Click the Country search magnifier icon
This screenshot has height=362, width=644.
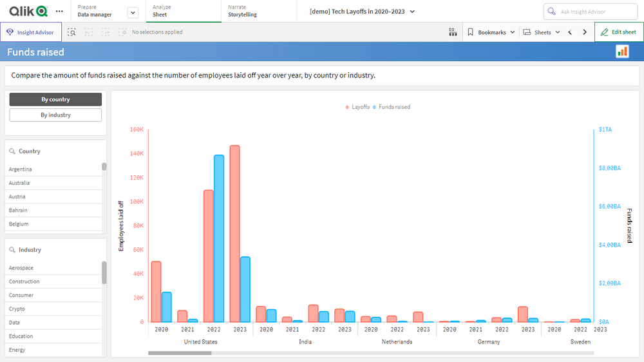click(12, 151)
